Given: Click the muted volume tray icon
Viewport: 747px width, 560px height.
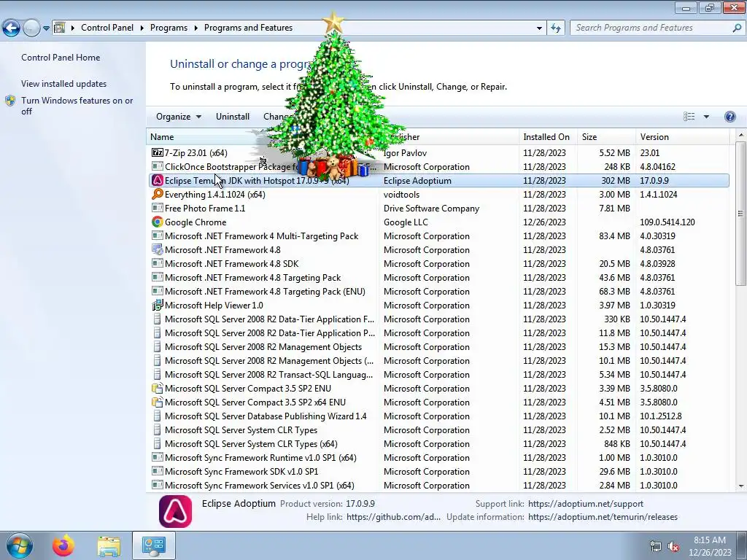Looking at the screenshot, I should [673, 547].
